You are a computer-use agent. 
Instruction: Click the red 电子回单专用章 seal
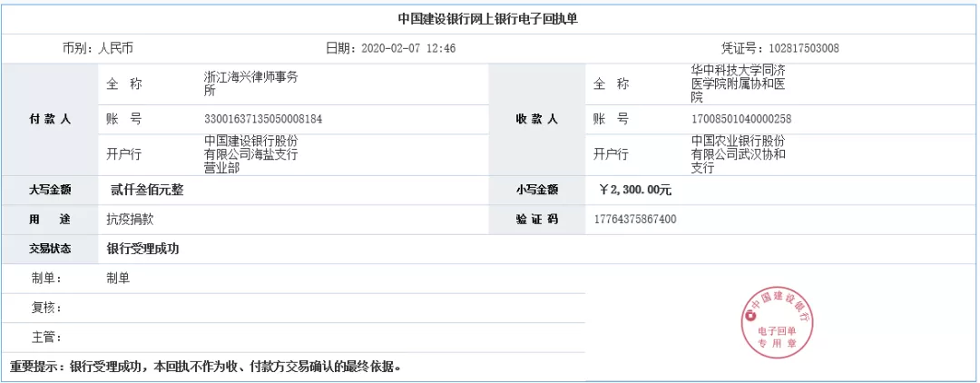point(778,324)
